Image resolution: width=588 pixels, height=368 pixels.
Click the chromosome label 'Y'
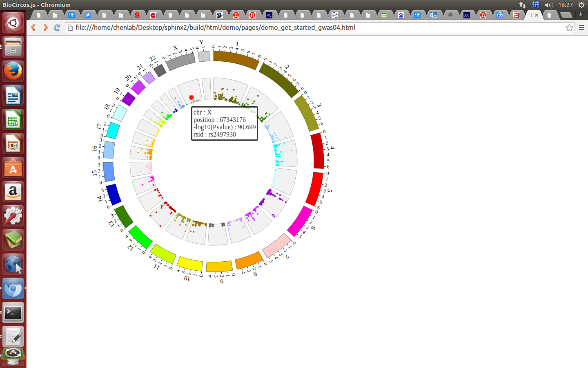(x=201, y=43)
